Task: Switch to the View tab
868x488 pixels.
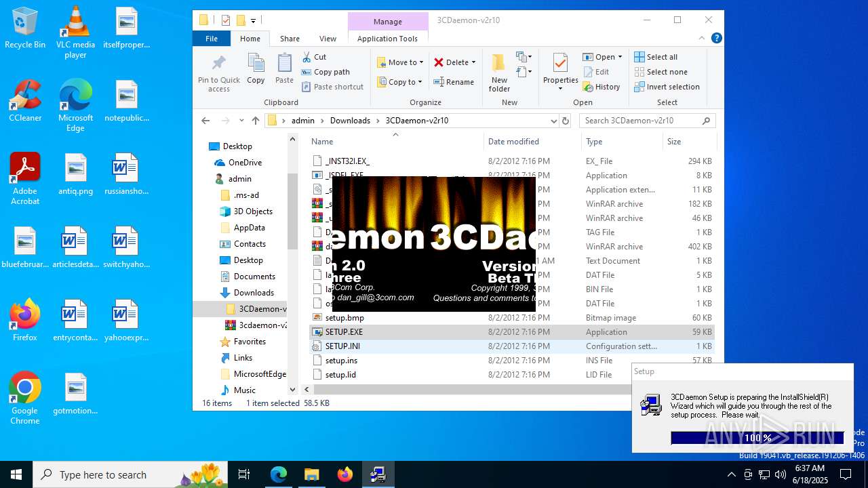Action: click(328, 39)
